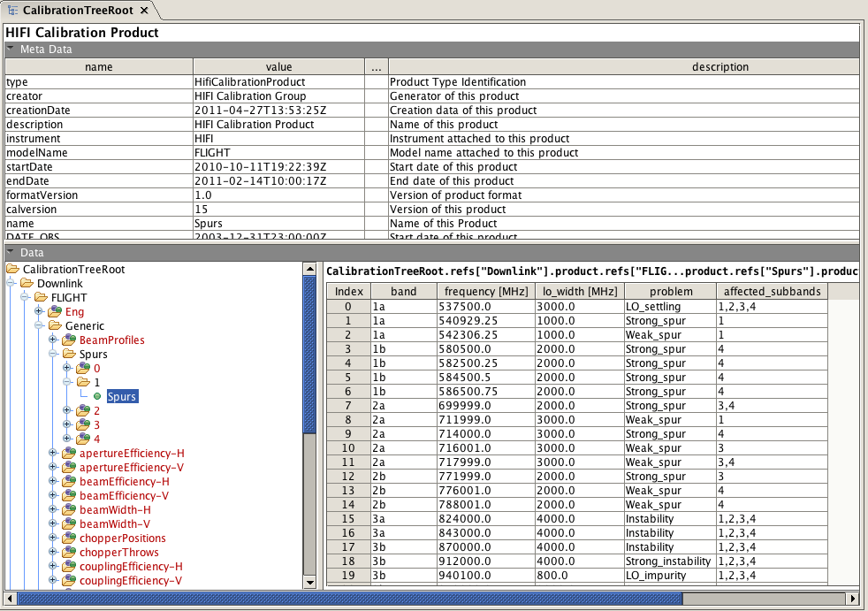Click the Meta Data value column header
This screenshot has width=868, height=611.
click(x=279, y=66)
